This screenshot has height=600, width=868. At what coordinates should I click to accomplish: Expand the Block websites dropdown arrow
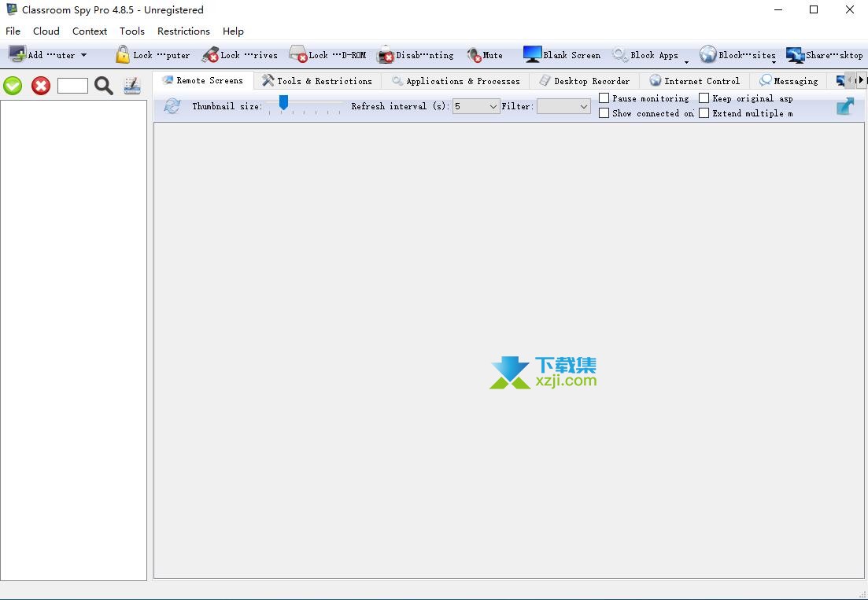pos(774,62)
